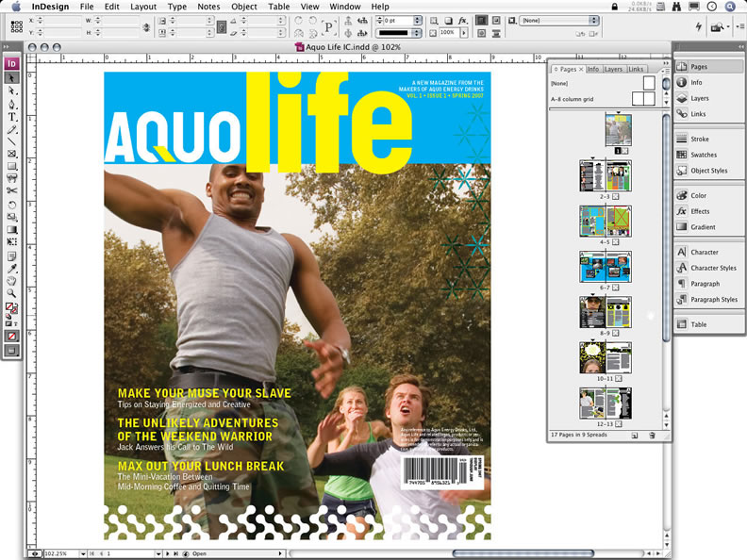Toggle wrap around object shape button
The image size is (747, 560).
pos(482,33)
